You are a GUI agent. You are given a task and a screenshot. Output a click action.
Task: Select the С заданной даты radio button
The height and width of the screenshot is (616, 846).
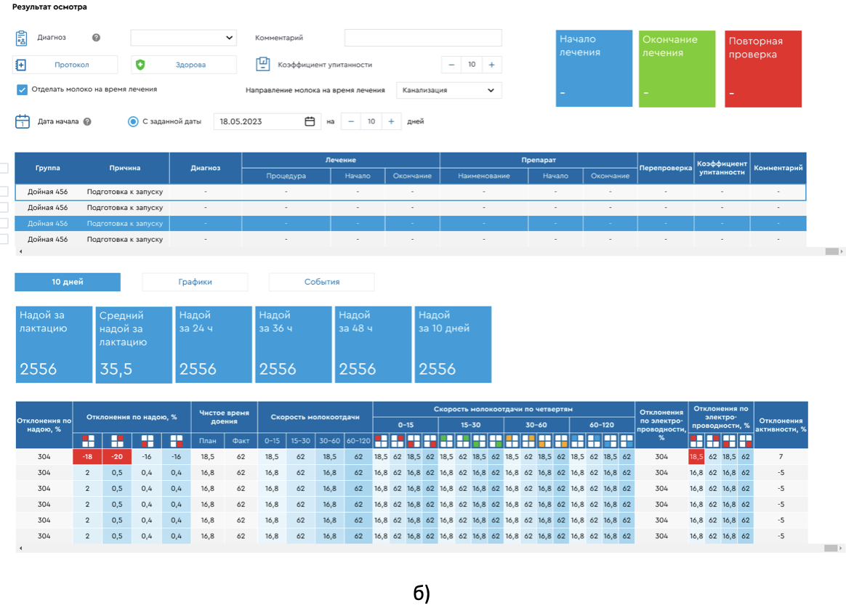(x=133, y=121)
